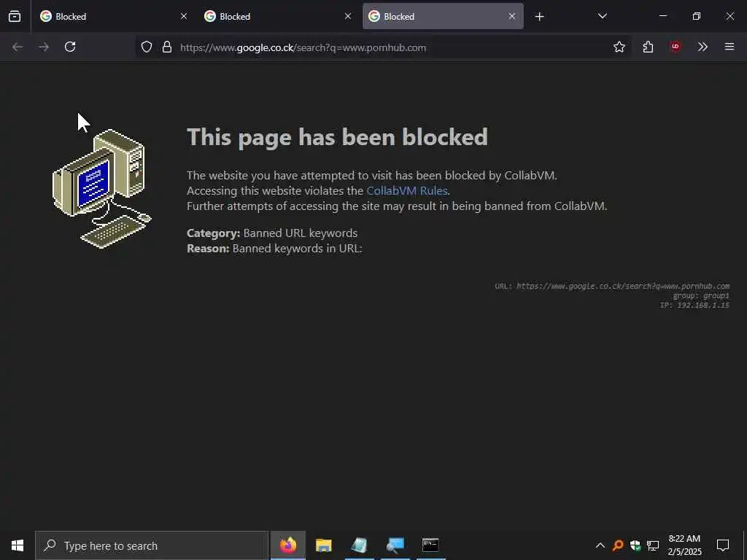
Task: Bookmark this page with the star icon
Action: pyautogui.click(x=619, y=47)
